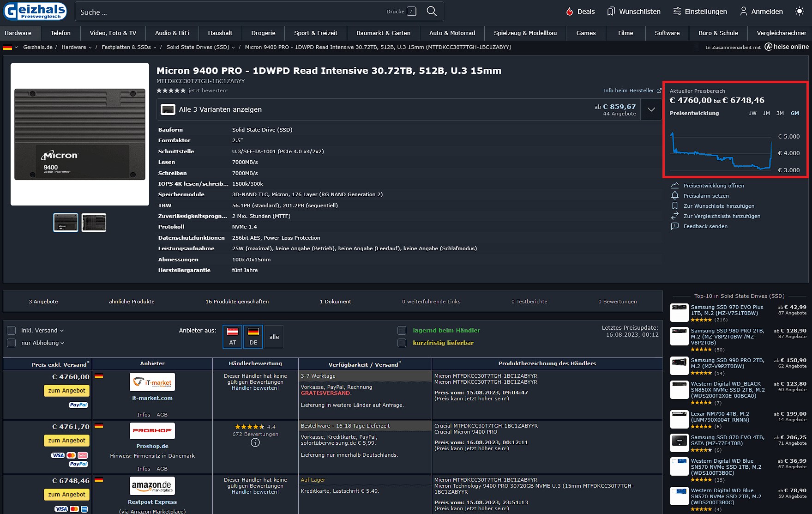Click the five-star rating icons under title
Screen dimensions: 812x514
[x=171, y=91]
